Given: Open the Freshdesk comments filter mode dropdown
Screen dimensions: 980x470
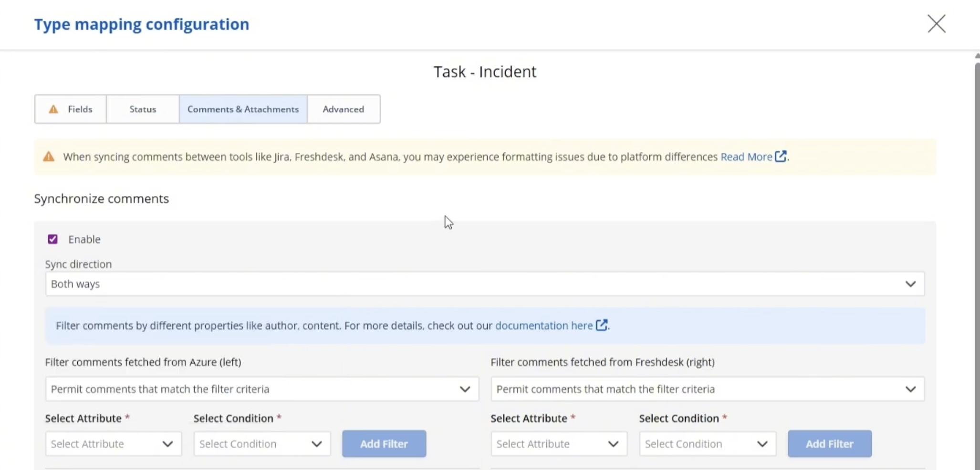Looking at the screenshot, I should (708, 389).
